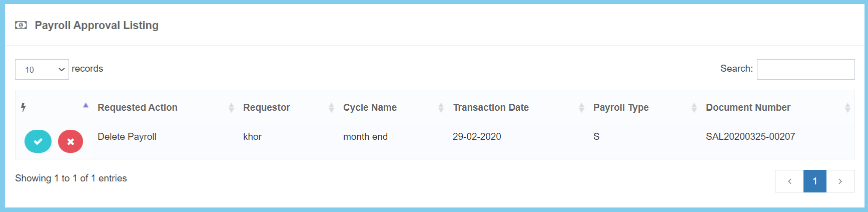This screenshot has width=868, height=212.
Task: Sort by Requestor column
Action: (267, 107)
